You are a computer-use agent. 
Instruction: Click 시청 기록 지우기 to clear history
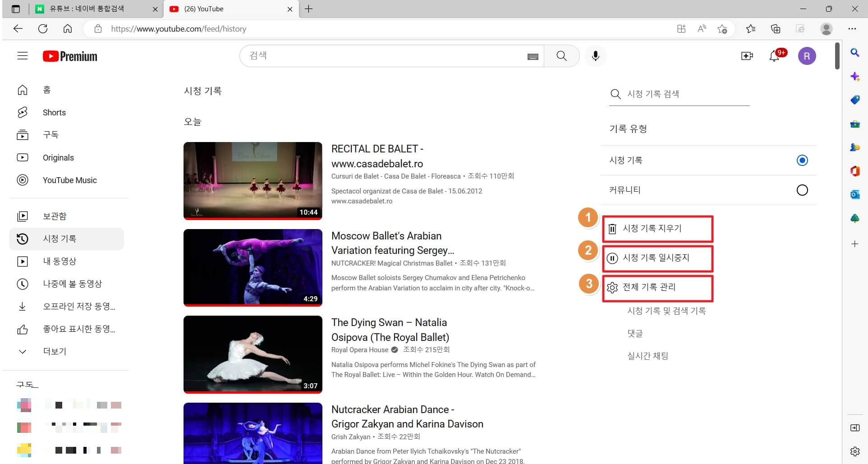click(656, 229)
